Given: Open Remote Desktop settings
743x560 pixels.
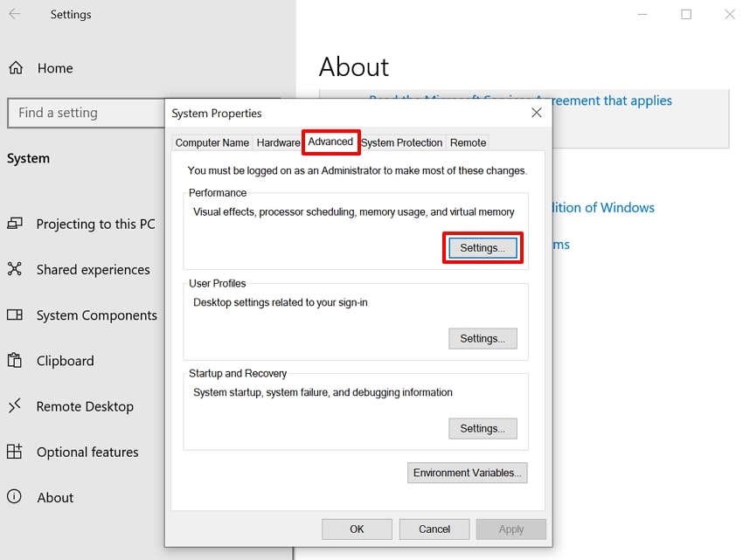Looking at the screenshot, I should click(x=14, y=405).
